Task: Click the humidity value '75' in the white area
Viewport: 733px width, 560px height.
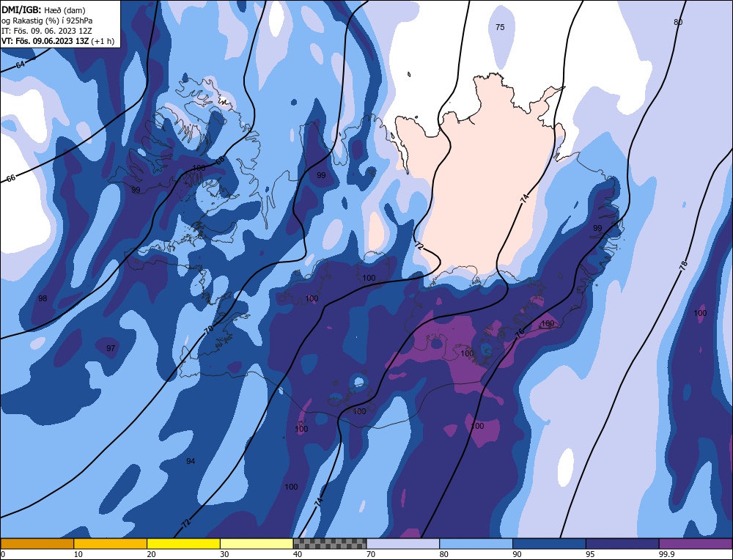Action: (500, 27)
